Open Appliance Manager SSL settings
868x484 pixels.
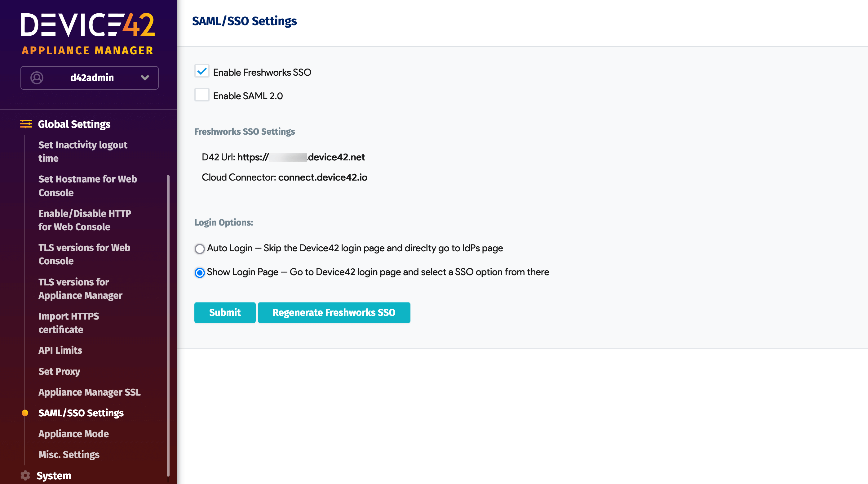click(x=89, y=392)
